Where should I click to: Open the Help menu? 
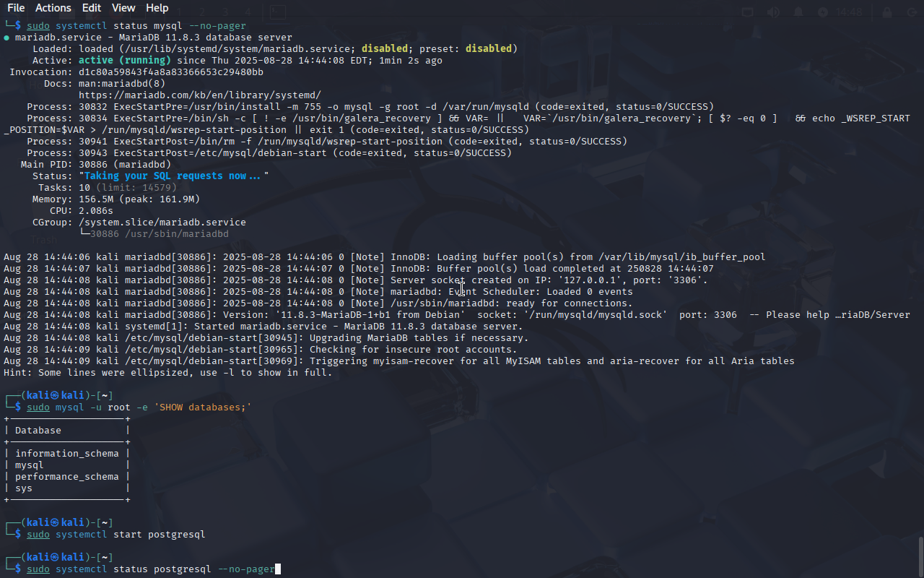tap(157, 8)
